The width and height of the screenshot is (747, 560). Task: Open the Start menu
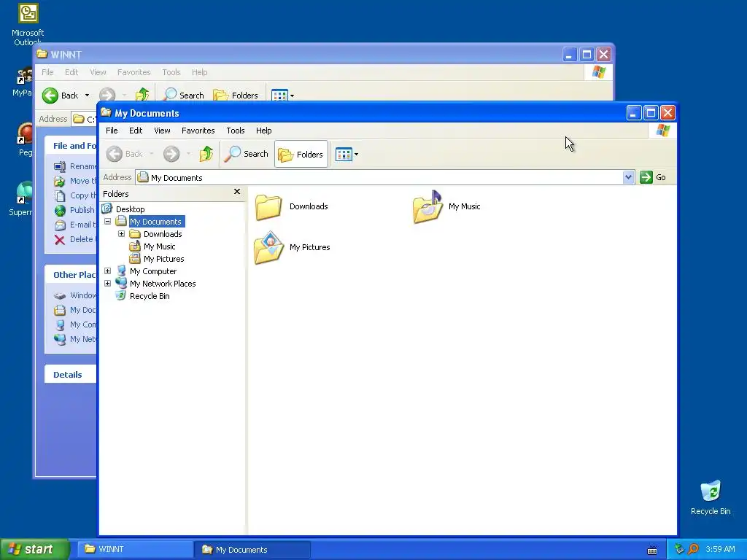pos(34,549)
